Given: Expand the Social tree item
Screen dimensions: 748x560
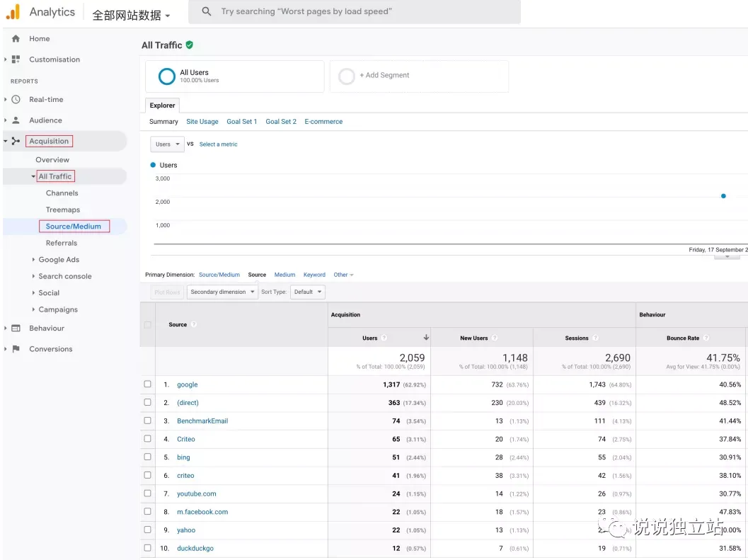Looking at the screenshot, I should click(x=33, y=292).
